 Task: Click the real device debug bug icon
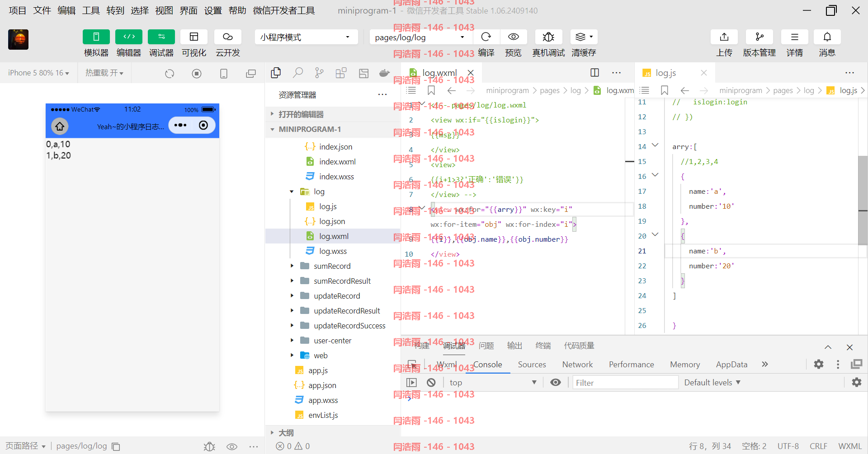click(x=548, y=37)
